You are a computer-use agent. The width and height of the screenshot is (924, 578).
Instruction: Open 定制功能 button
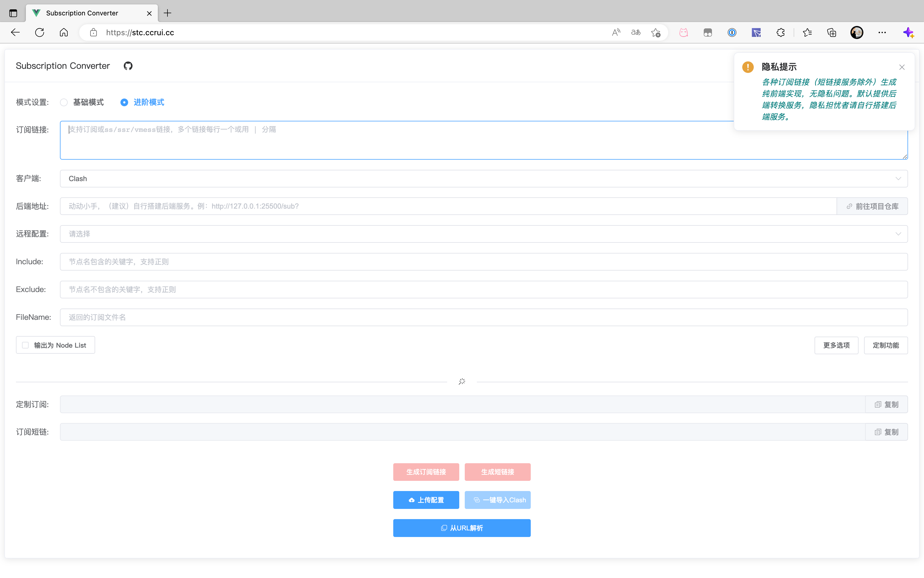pos(886,345)
